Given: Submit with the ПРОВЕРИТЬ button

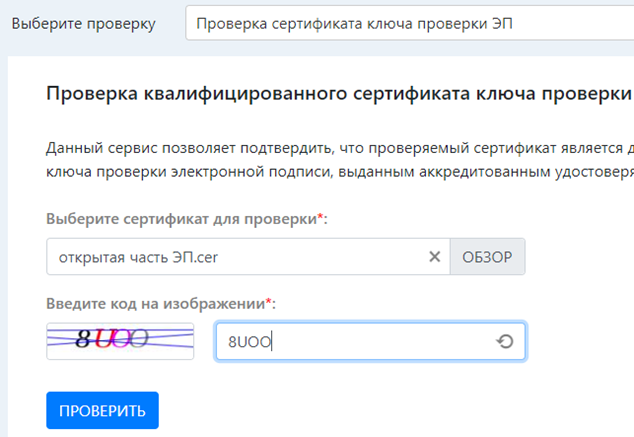Looking at the screenshot, I should [102, 410].
